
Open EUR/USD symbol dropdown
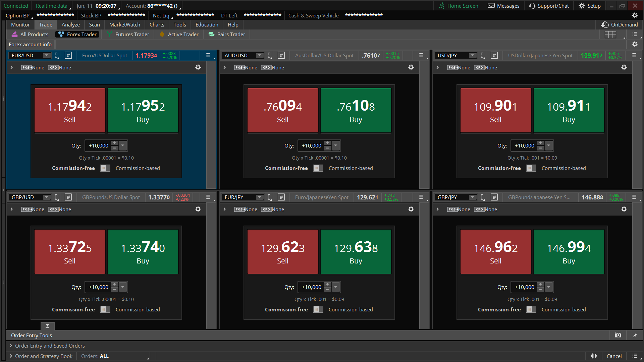click(x=47, y=56)
